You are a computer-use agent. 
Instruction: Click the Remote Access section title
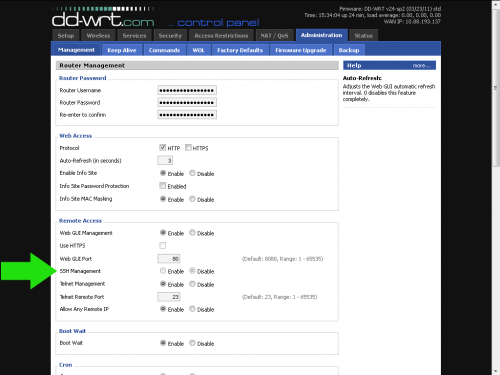tap(80, 221)
